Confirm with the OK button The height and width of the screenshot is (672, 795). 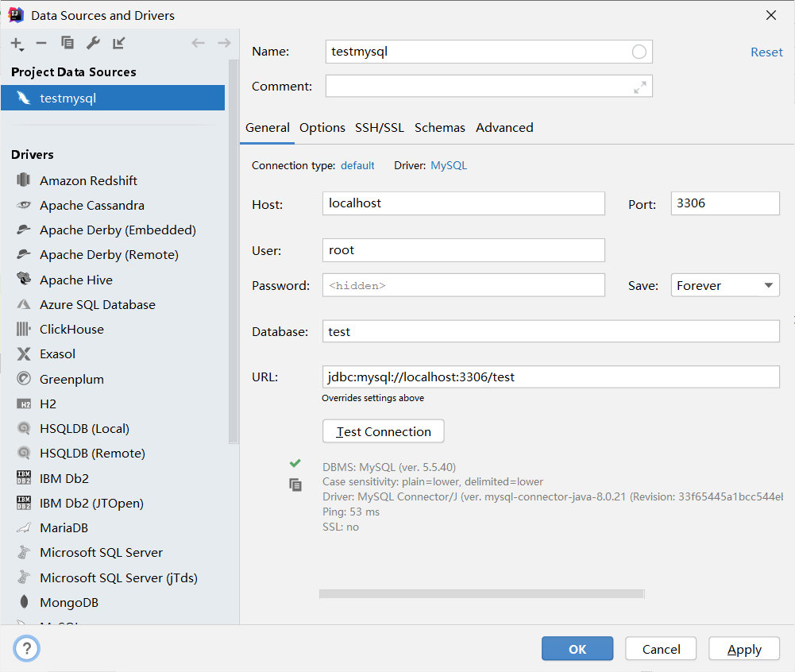pos(577,649)
